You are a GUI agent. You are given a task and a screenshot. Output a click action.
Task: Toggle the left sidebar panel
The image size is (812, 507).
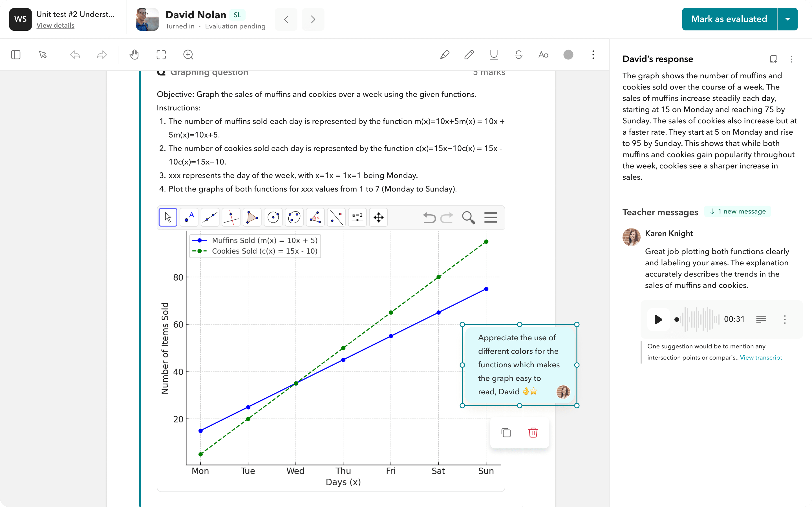16,54
